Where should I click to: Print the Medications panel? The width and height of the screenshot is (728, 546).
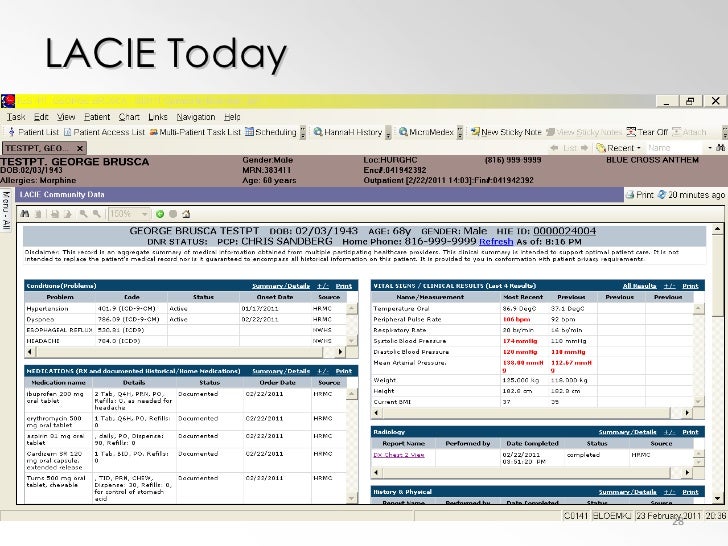pos(344,371)
